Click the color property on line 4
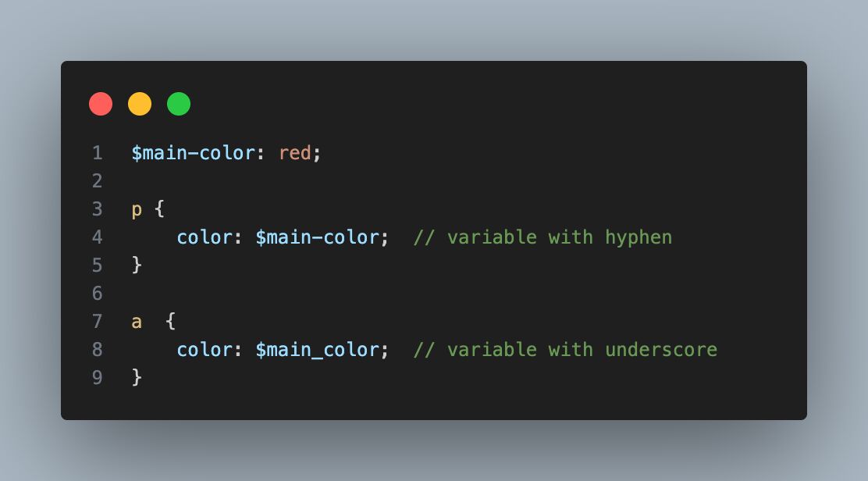Screen dimensions: 868x481 (x=205, y=237)
